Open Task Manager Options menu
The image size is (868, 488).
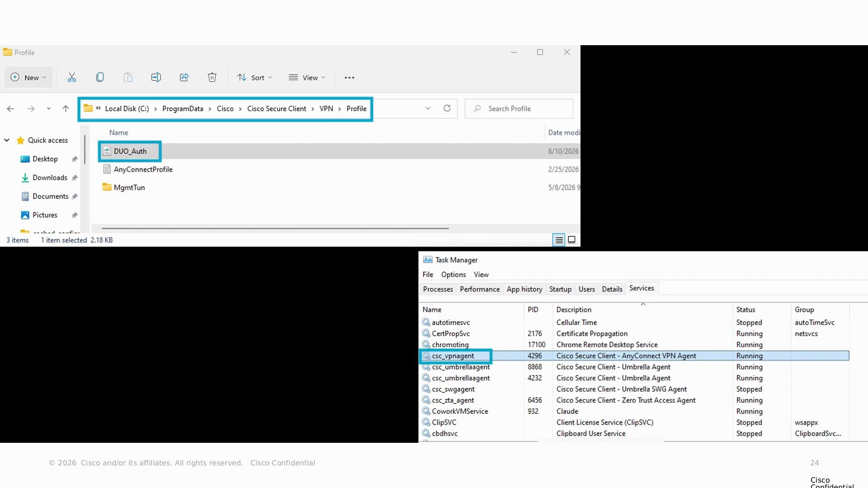tap(453, 274)
